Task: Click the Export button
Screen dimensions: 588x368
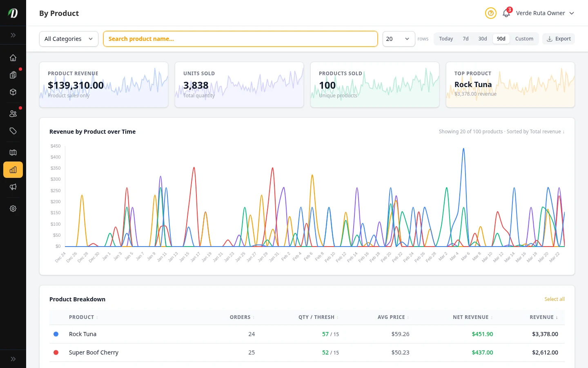Action: point(559,38)
